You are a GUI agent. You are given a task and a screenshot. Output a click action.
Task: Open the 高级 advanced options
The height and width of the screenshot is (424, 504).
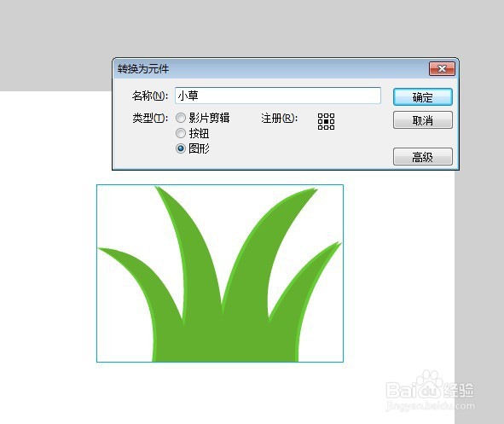(423, 157)
